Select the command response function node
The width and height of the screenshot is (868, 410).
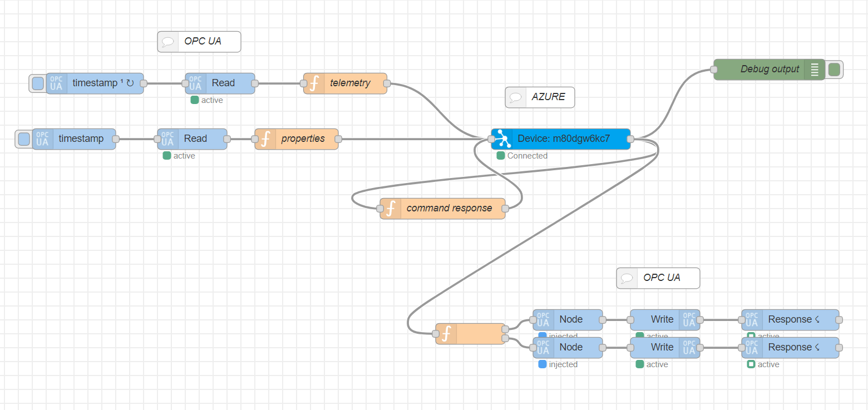pos(443,209)
